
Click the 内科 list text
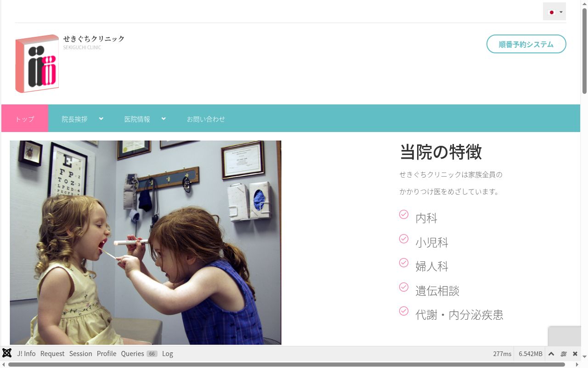(426, 218)
